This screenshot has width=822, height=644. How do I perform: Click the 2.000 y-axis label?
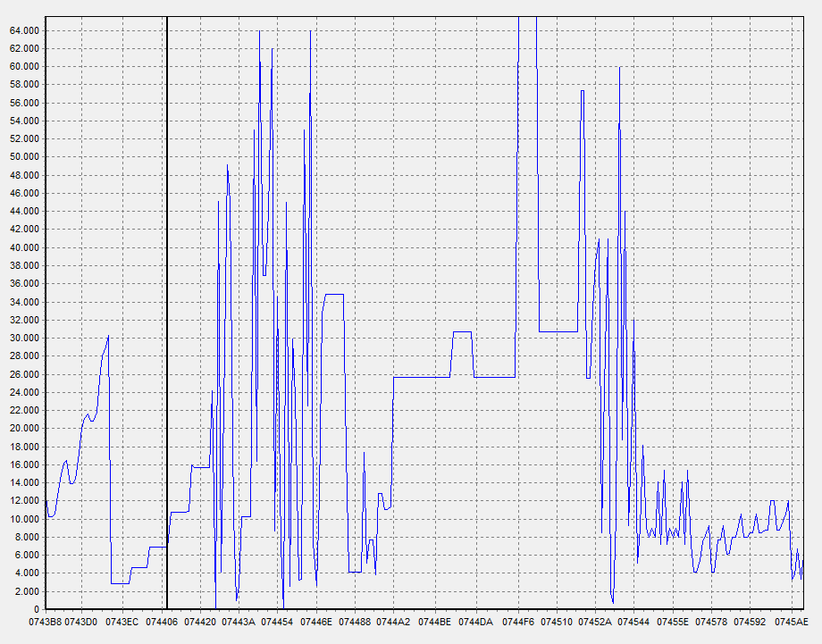(26, 591)
